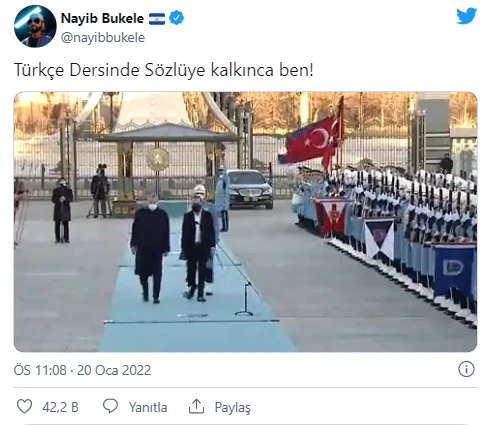Open the @nayibbukele handle link
Viewport: 488px width, 425px height.
click(x=103, y=37)
